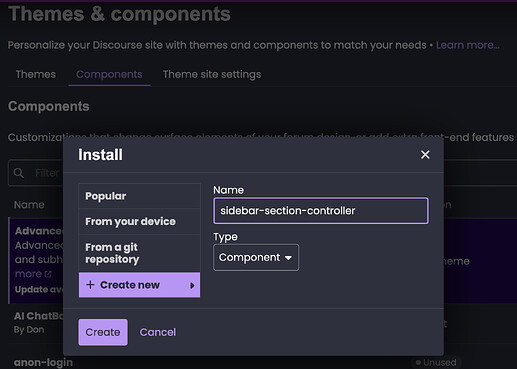Click the search magnifier icon in filter box
Viewport: 517px width, 369px height.
coord(19,173)
